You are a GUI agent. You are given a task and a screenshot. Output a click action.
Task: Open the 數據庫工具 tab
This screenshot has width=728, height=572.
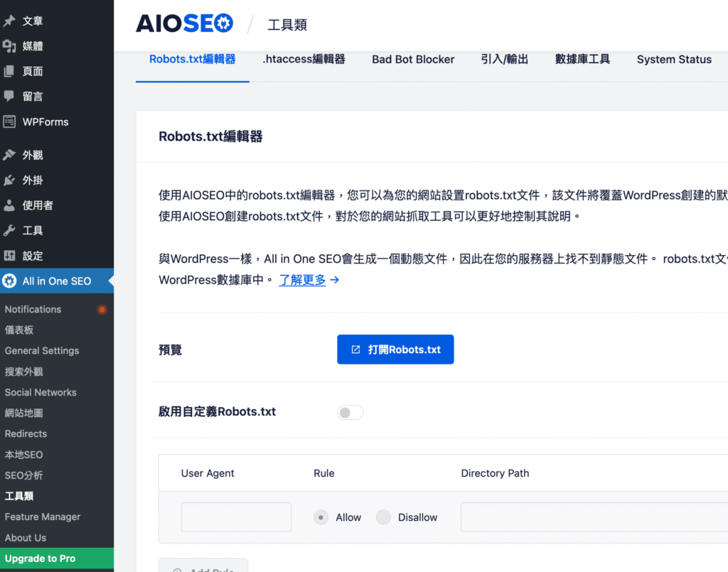point(583,60)
